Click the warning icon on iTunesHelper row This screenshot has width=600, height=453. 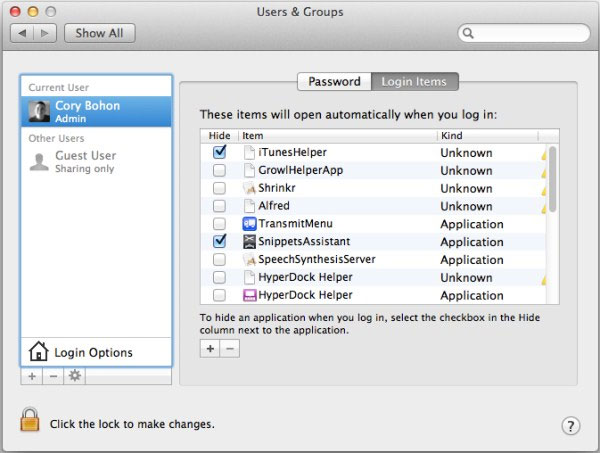point(543,155)
